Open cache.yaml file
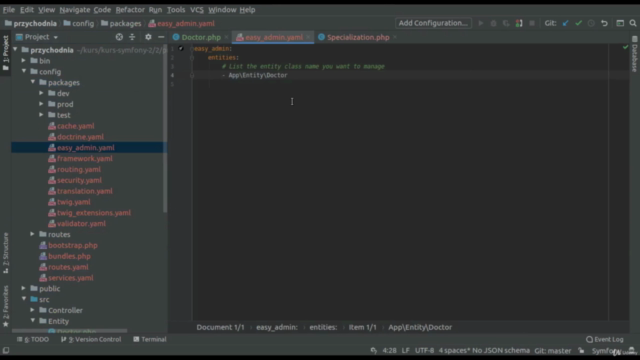This screenshot has height=360, width=640. pyautogui.click(x=76, y=126)
